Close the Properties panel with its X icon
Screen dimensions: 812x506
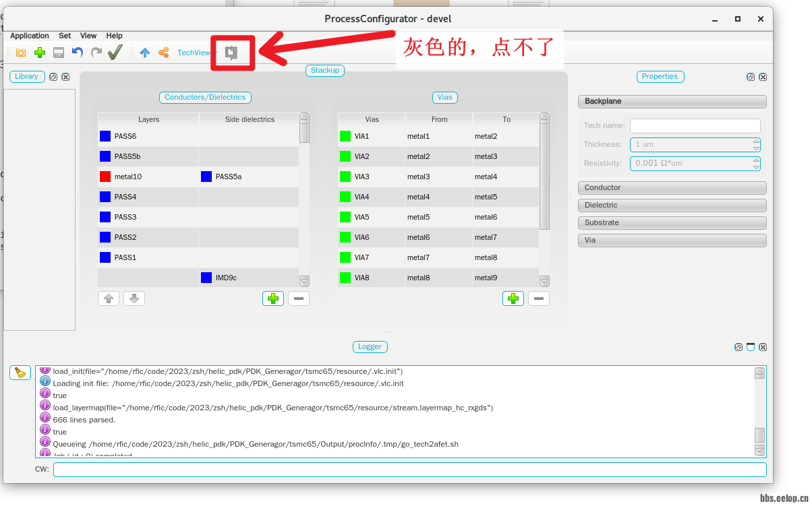pos(763,77)
